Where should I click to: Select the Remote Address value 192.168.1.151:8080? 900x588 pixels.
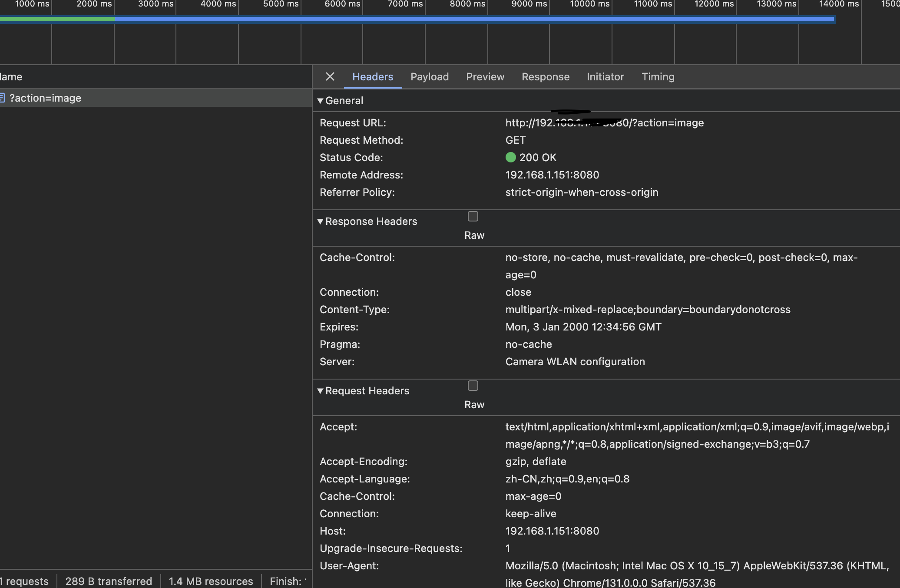pos(552,175)
